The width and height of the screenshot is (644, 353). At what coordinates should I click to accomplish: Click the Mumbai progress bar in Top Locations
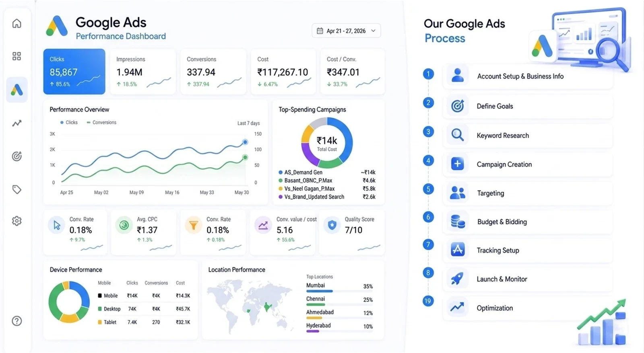pos(339,291)
